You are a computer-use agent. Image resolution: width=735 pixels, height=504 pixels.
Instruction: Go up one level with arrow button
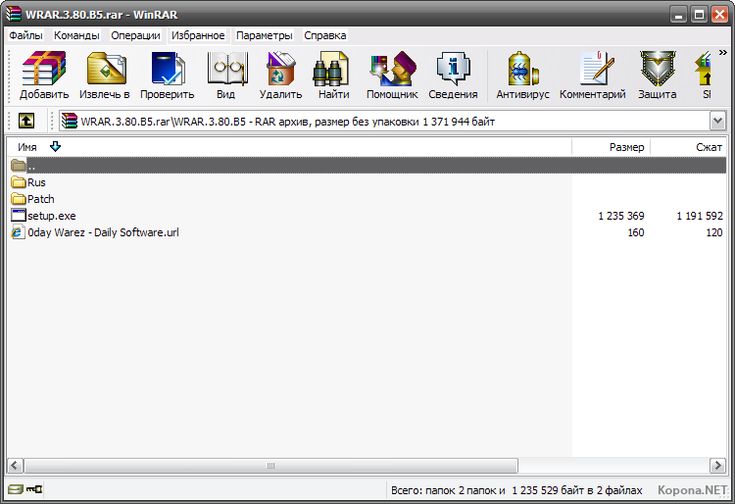point(26,121)
